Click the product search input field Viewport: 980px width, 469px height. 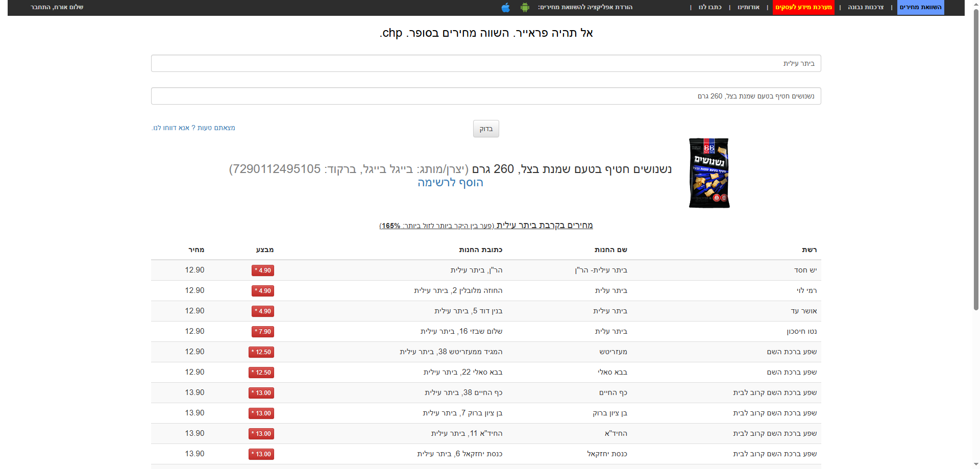[485, 95]
